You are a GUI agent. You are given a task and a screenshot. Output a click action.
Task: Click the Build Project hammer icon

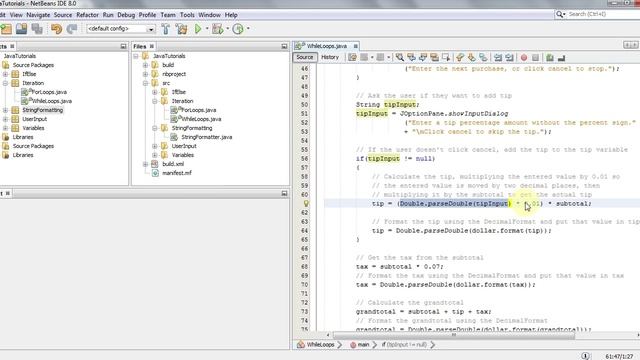click(166, 29)
